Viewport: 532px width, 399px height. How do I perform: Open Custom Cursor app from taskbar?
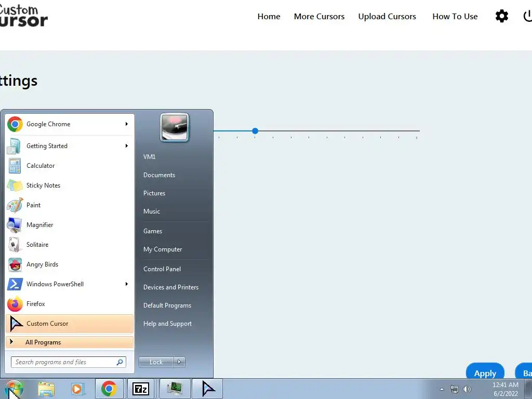(x=208, y=389)
